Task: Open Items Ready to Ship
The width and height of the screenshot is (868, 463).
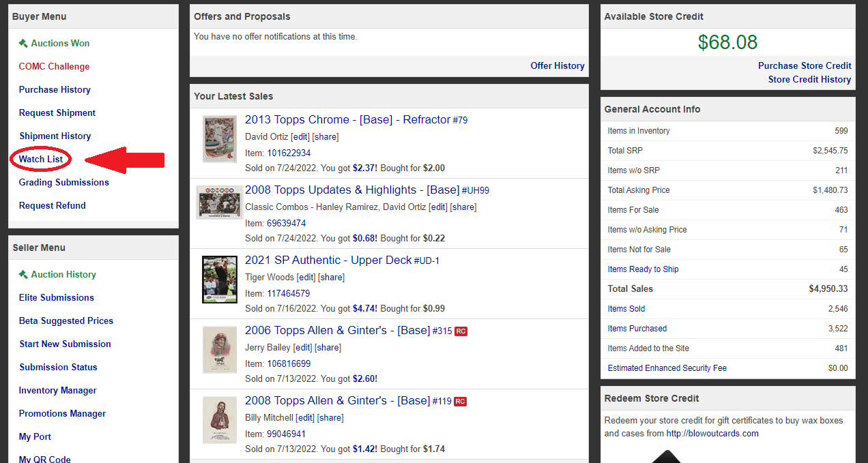Action: (x=643, y=269)
